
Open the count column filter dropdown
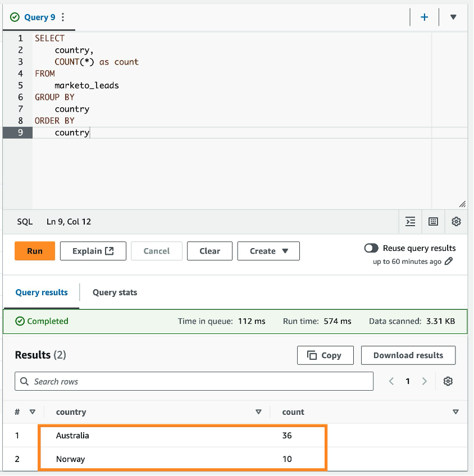[455, 411]
